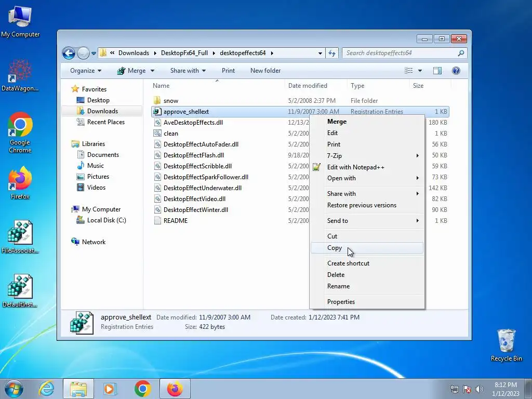Open the recent pages dropdown arrow
Image resolution: width=532 pixels, height=399 pixels.
coord(94,54)
